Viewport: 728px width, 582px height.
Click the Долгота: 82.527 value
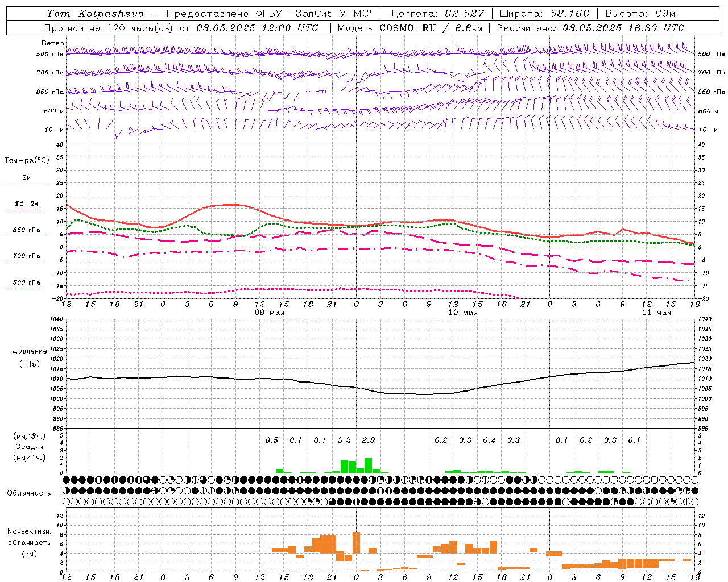pos(437,14)
